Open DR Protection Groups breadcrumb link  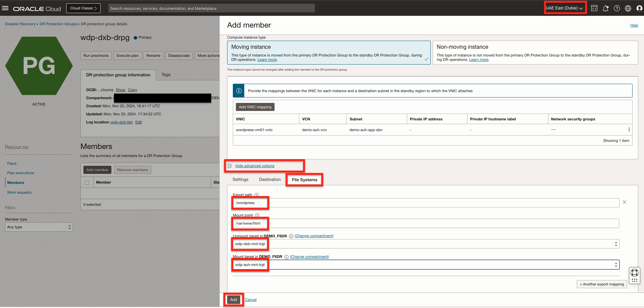point(58,24)
